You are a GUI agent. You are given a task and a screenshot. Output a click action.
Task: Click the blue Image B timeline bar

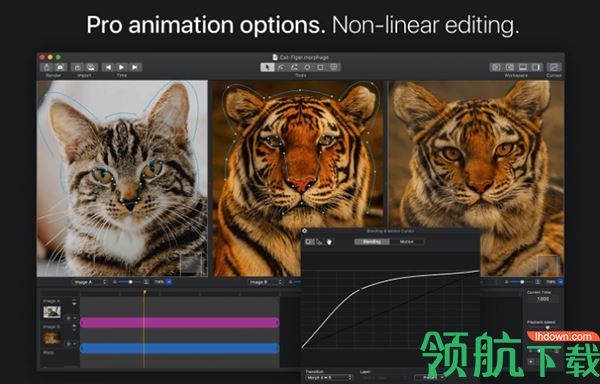(180, 348)
